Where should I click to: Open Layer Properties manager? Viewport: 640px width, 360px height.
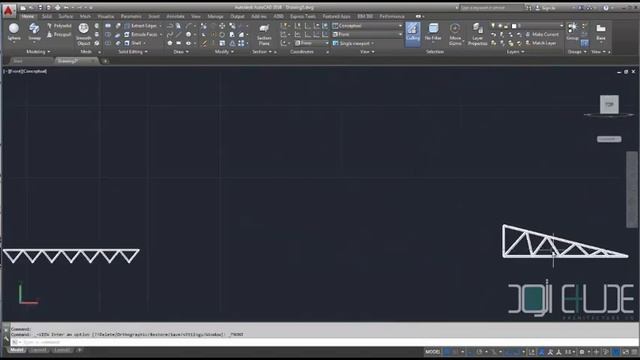tap(477, 34)
